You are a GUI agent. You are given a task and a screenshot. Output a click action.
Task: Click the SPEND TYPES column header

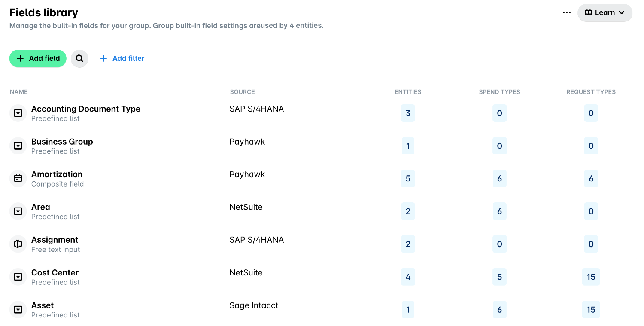(499, 92)
